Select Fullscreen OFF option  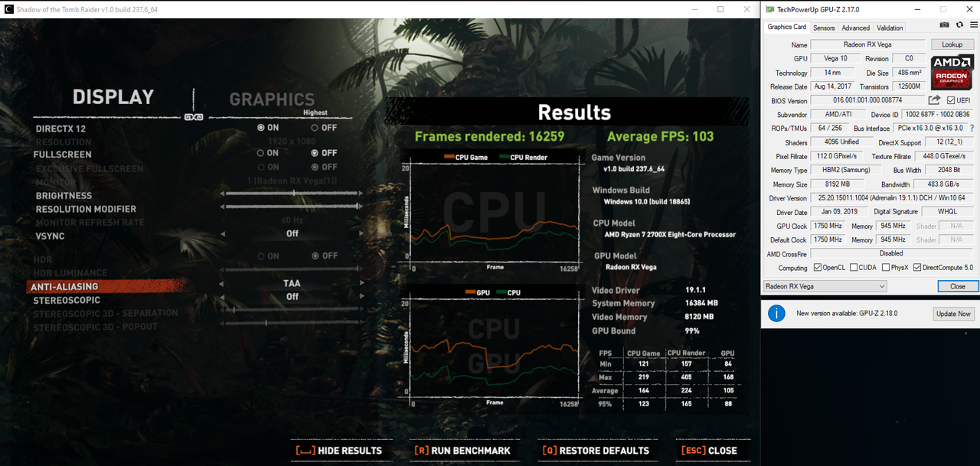(x=324, y=153)
